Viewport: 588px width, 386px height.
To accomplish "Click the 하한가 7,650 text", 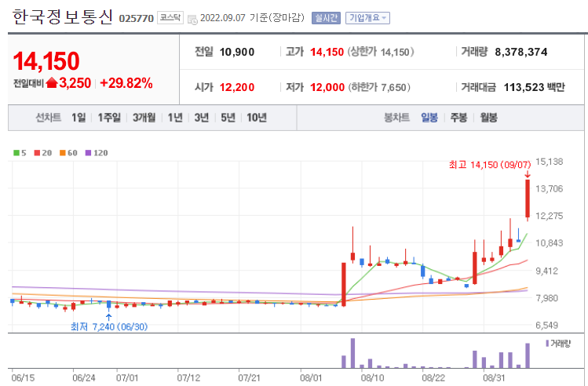I will pyautogui.click(x=379, y=87).
